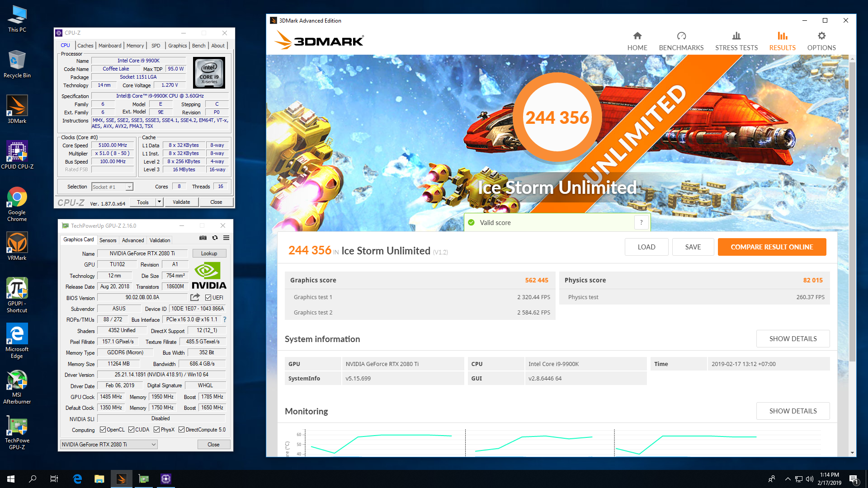Switch to GPU-Z Validation tab

click(160, 240)
